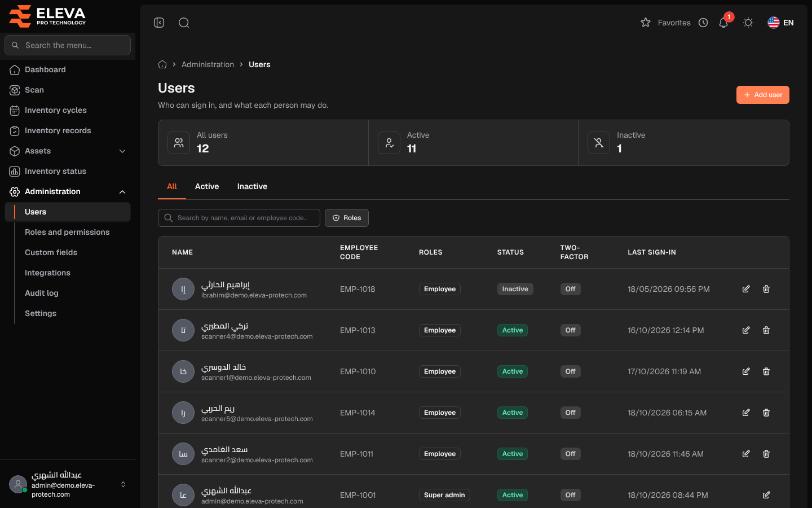Image resolution: width=812 pixels, height=508 pixels.
Task: Delete user EMP-1010
Action: tap(766, 371)
